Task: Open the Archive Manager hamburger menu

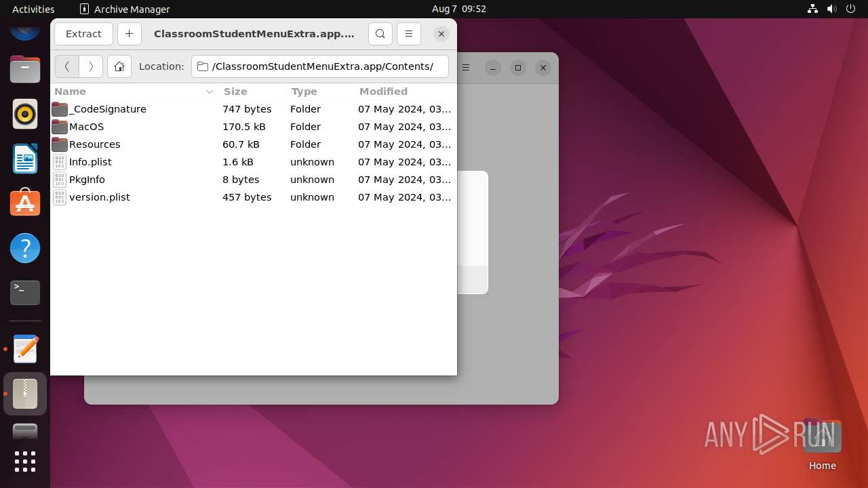Action: pos(409,34)
